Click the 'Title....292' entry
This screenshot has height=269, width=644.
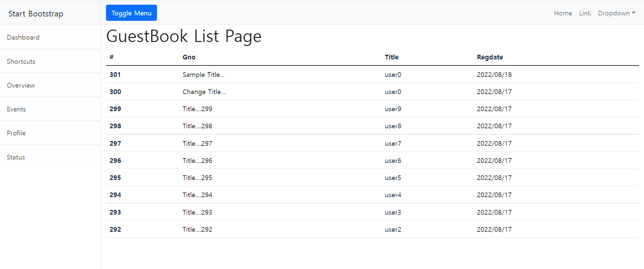coord(197,229)
